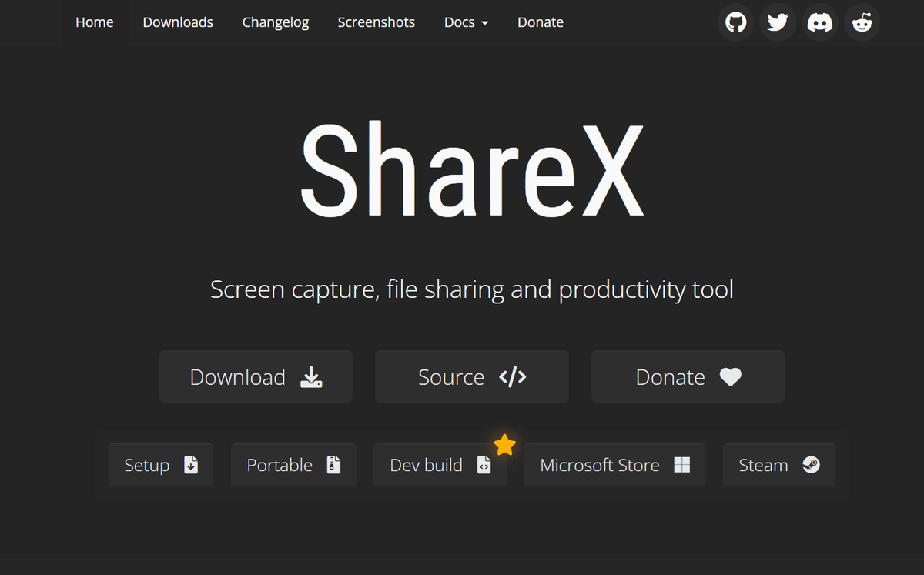Download the Portable version
This screenshot has height=575, width=924.
click(293, 465)
